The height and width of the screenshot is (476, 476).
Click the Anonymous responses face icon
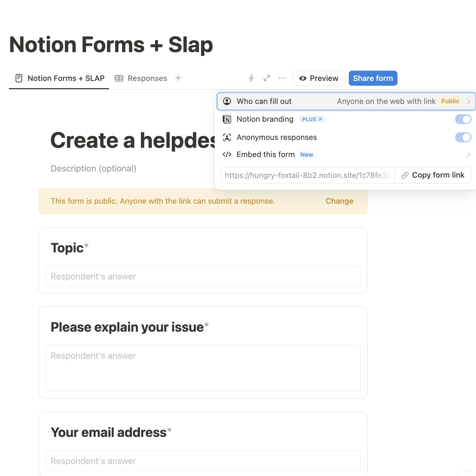[227, 138]
